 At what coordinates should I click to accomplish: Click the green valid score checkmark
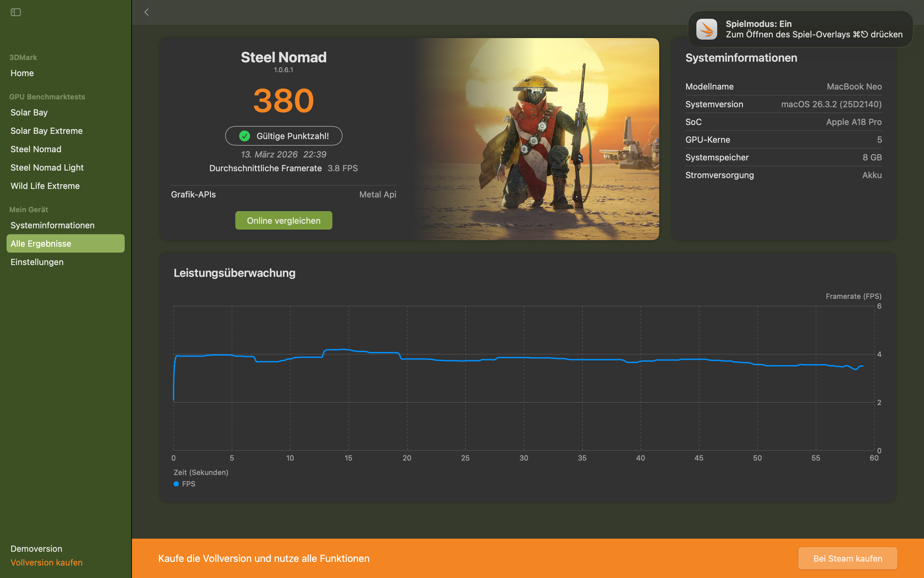pos(244,136)
